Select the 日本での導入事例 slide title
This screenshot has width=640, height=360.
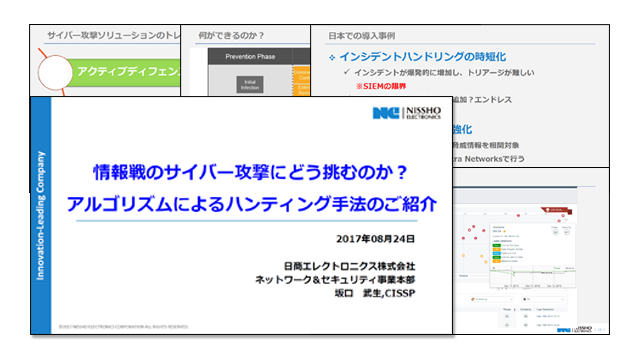click(362, 36)
